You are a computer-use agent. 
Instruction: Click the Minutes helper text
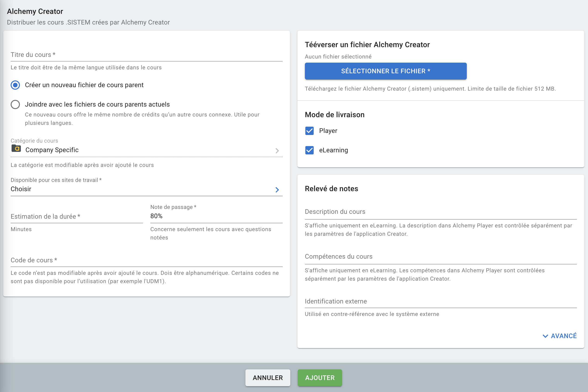pyautogui.click(x=21, y=229)
